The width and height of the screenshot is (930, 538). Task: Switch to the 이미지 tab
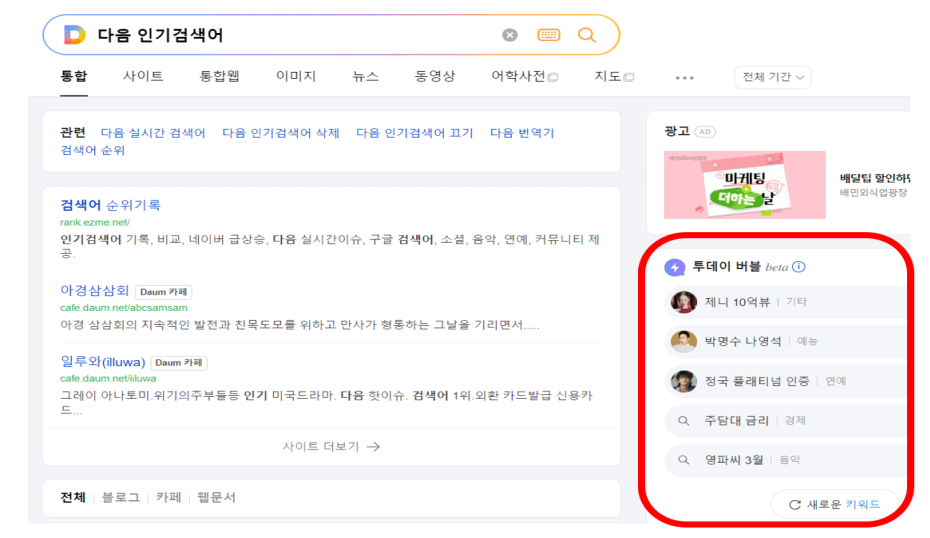296,77
